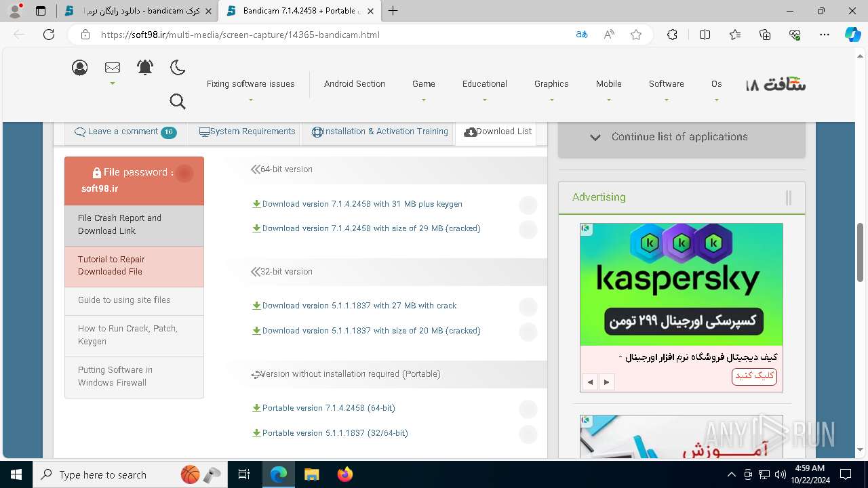Image resolution: width=868 pixels, height=488 pixels.
Task: Click round button beside Portable 7.1.4.2458 link
Action: 528,409
